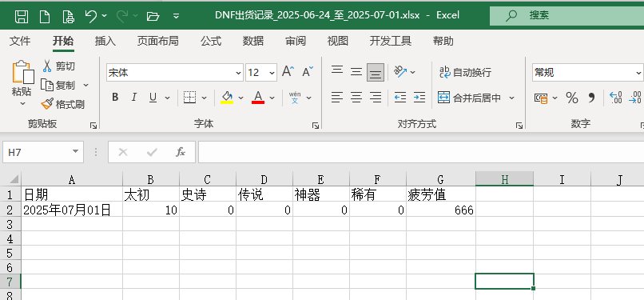Expand fill color palette arrow
This screenshot has height=300, width=644.
coord(241,98)
